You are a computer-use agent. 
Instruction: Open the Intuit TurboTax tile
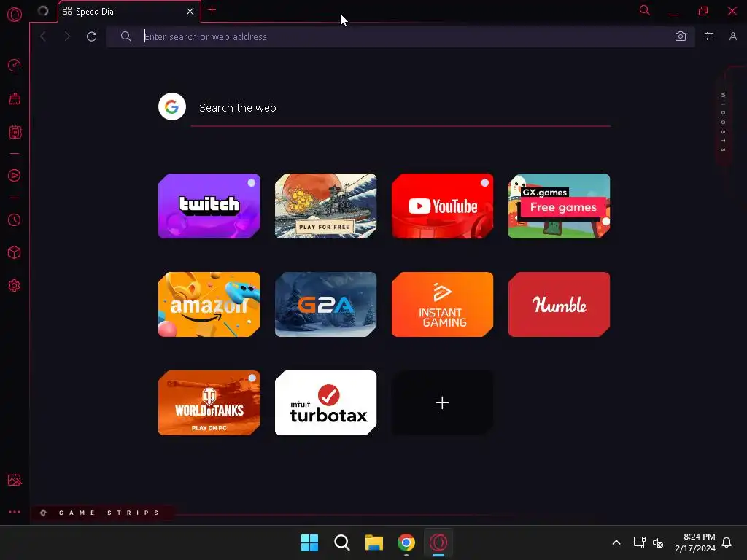325,402
